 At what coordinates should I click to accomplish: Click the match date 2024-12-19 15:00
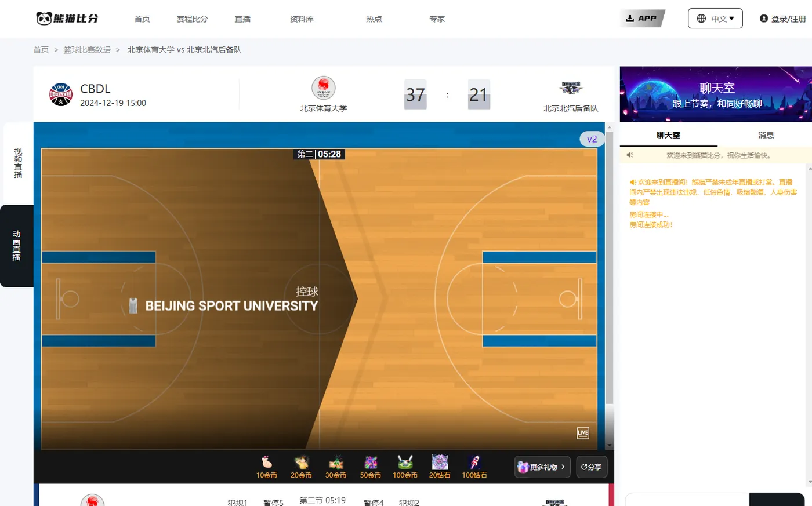113,103
